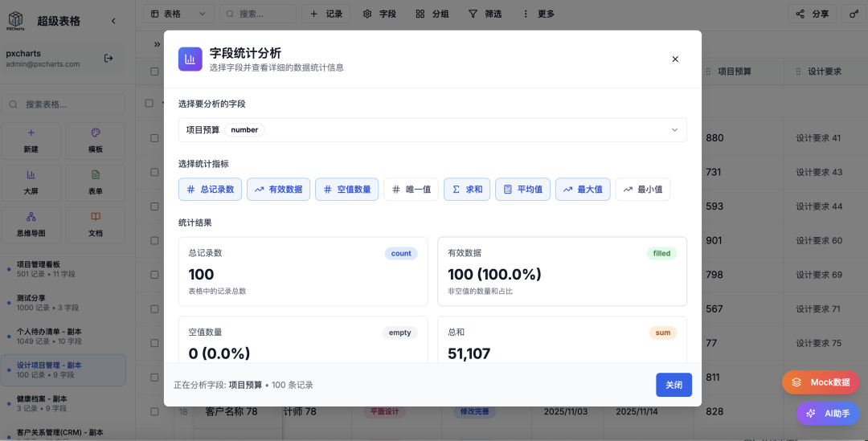Check the row checkbox for budget 731
The height and width of the screenshot is (441, 868).
pyautogui.click(x=154, y=172)
